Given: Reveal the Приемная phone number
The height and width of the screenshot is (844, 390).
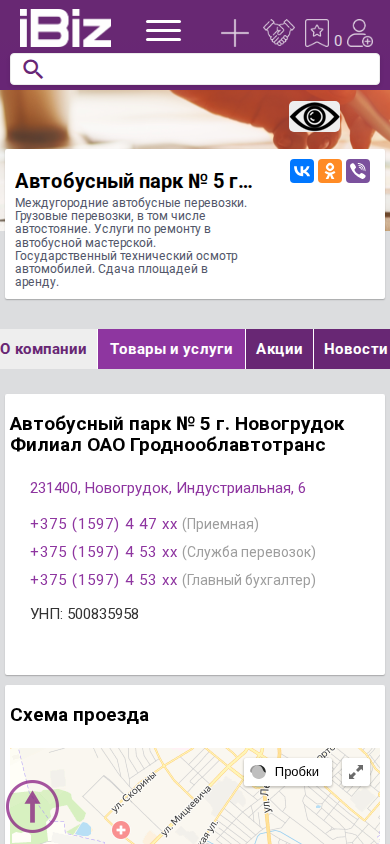Looking at the screenshot, I should [104, 524].
